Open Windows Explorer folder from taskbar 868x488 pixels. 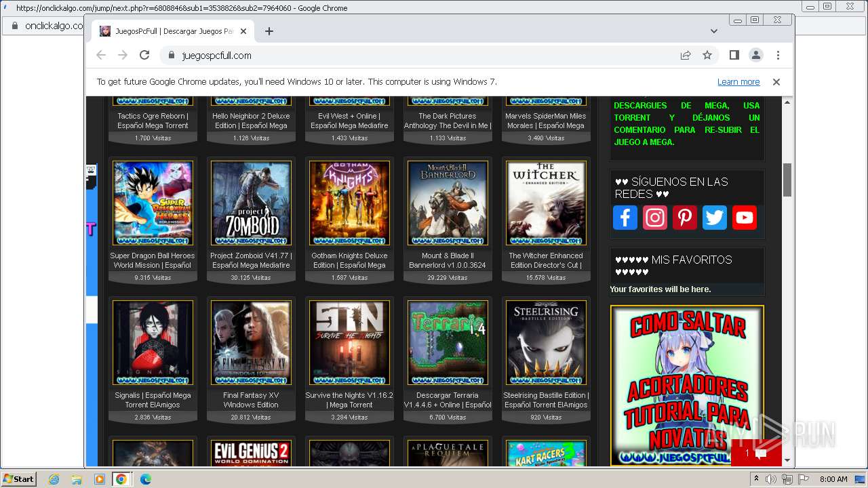click(77, 479)
